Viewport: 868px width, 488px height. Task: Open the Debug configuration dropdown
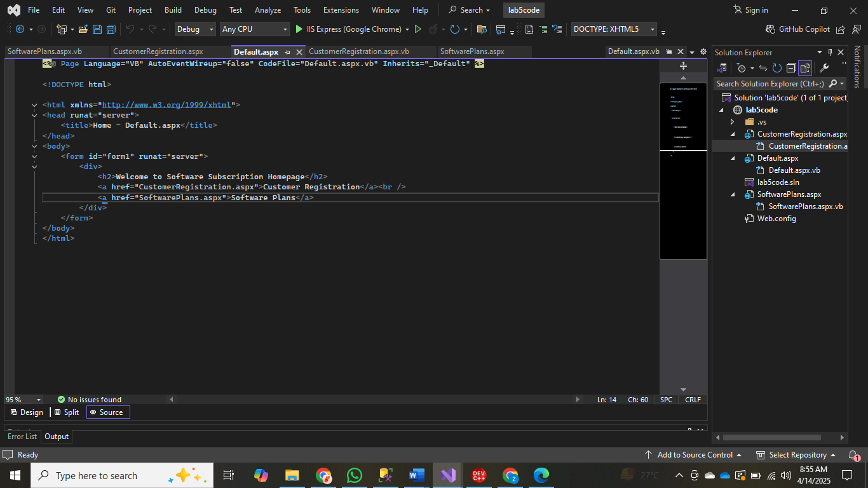coord(196,29)
